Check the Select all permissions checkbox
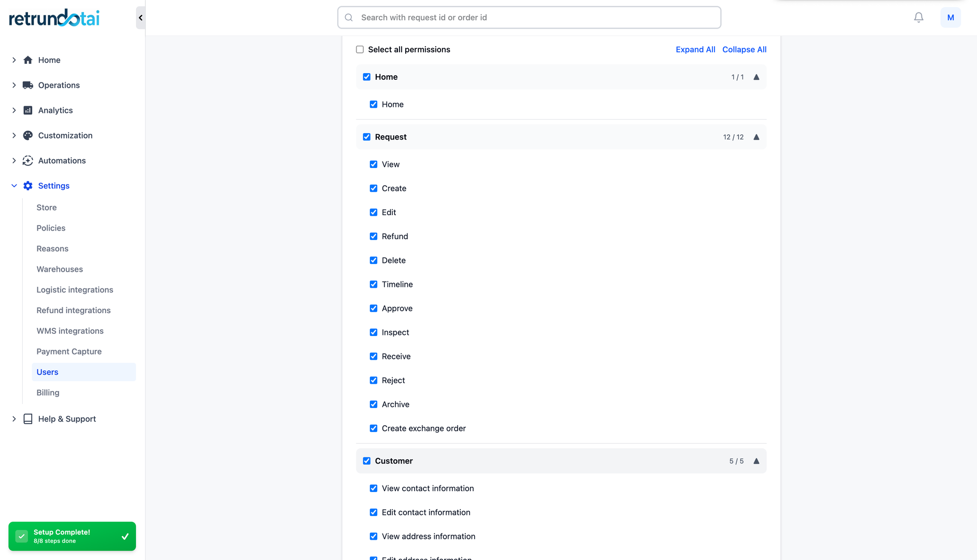This screenshot has height=560, width=977. tap(360, 50)
